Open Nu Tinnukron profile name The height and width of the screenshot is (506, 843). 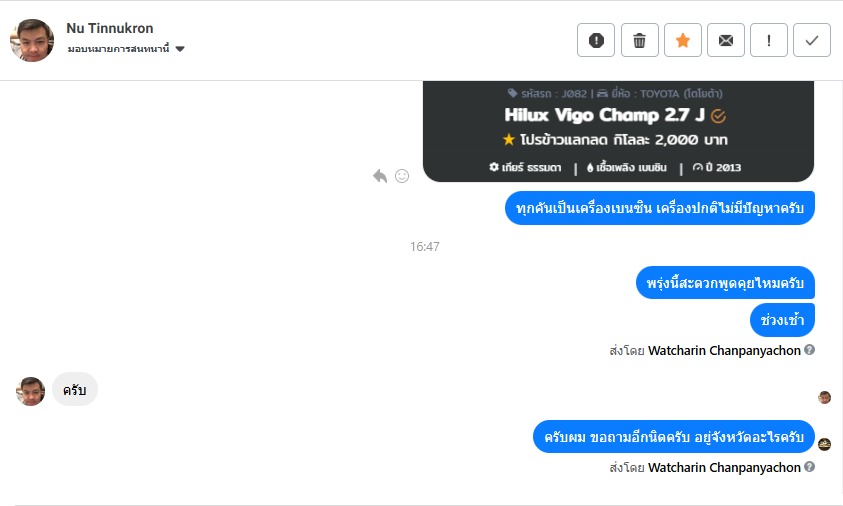point(110,28)
